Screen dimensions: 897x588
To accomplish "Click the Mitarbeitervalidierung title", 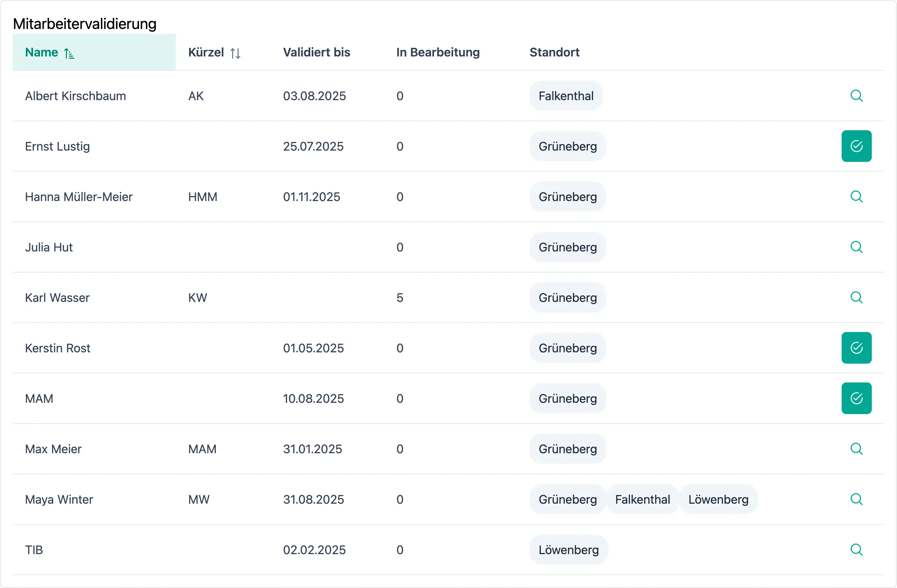I will pyautogui.click(x=84, y=23).
